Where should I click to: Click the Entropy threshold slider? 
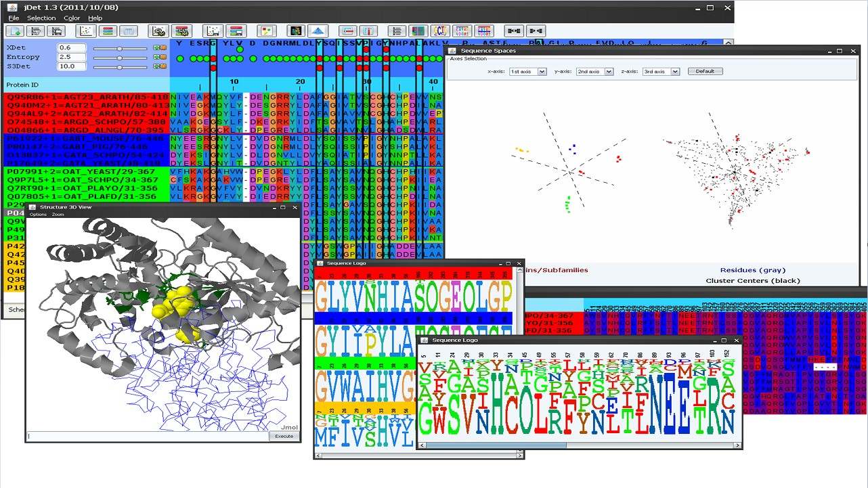click(120, 58)
